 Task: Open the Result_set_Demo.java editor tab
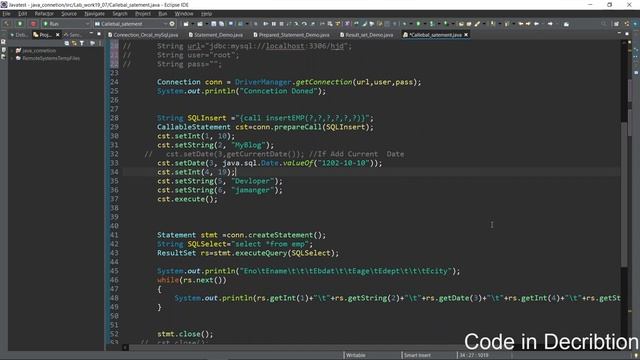[367, 35]
